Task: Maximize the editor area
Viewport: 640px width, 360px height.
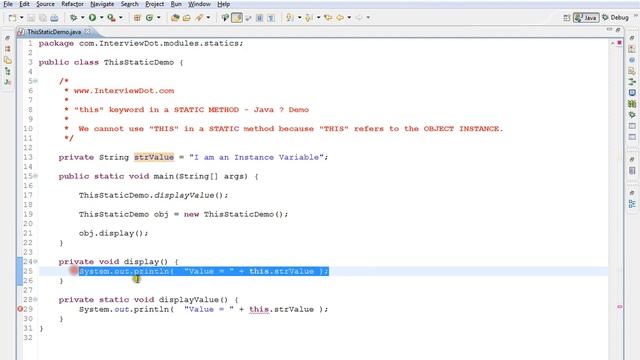Action: tap(618, 30)
